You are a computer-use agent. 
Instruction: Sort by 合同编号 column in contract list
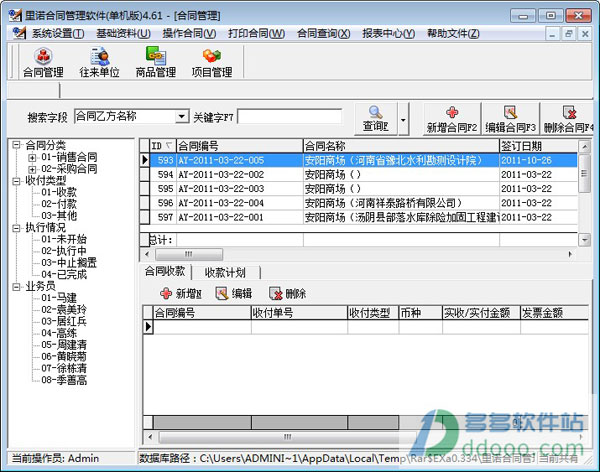(x=240, y=146)
